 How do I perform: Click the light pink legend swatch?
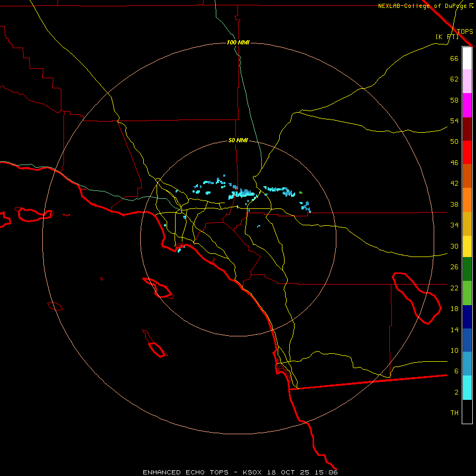[x=467, y=81]
